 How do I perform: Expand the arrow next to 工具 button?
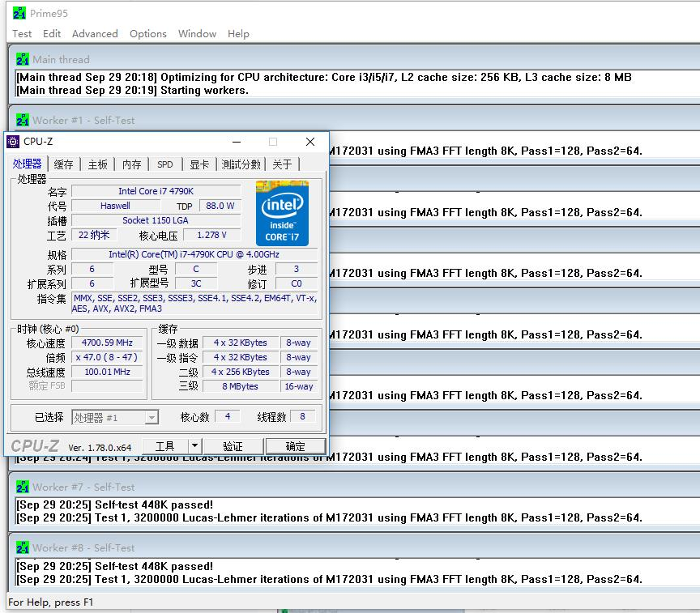194,446
